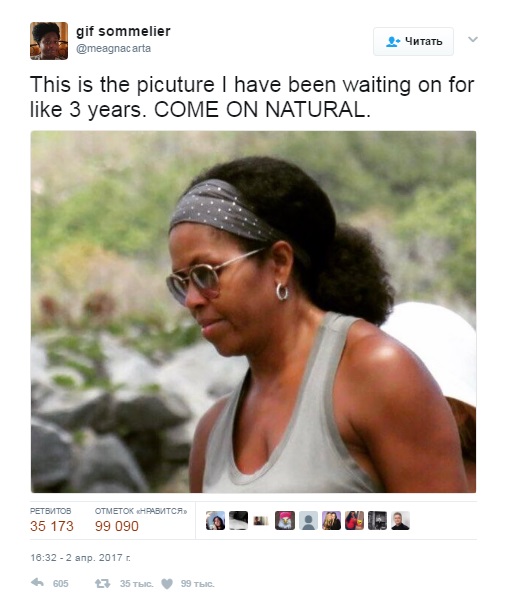Click the heart like icon
The width and height of the screenshot is (507, 592).
(167, 584)
